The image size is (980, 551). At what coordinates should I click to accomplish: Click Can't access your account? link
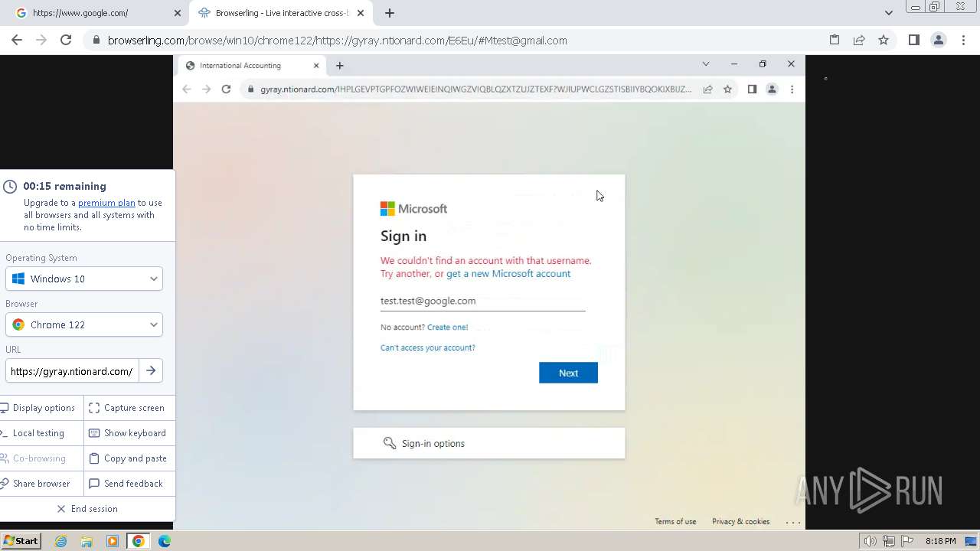point(428,348)
